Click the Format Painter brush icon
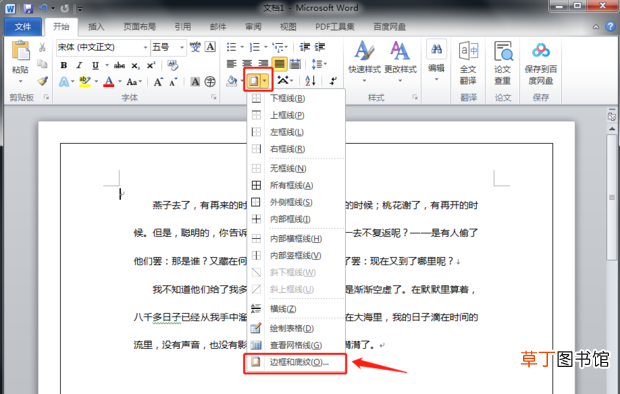The width and height of the screenshot is (620, 394). coord(42,81)
